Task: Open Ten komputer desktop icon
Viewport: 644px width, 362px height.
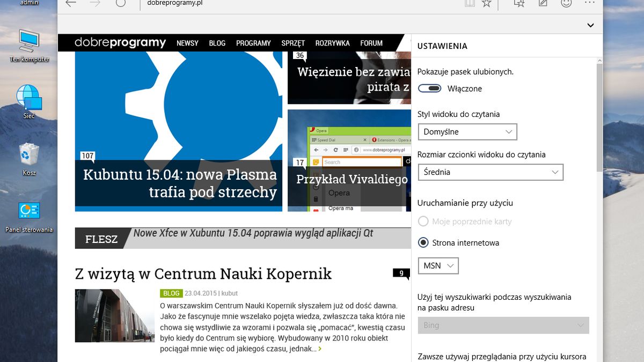Action: (x=29, y=46)
